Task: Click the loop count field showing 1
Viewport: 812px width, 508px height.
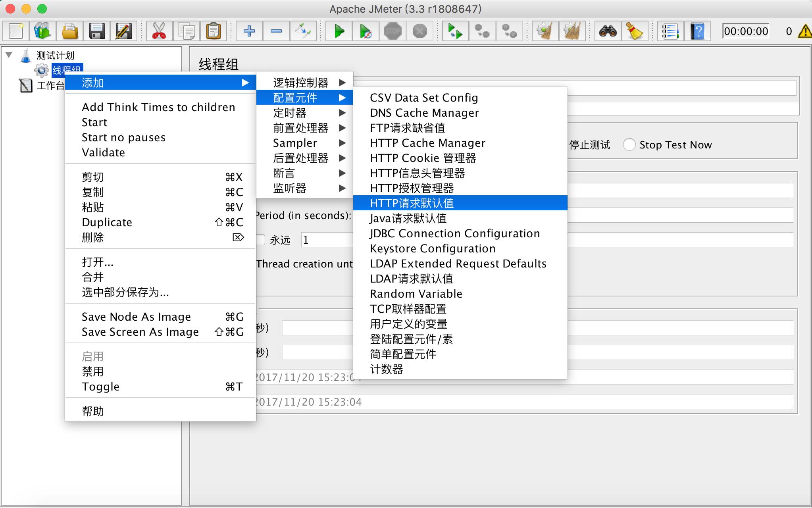Action: (x=327, y=240)
